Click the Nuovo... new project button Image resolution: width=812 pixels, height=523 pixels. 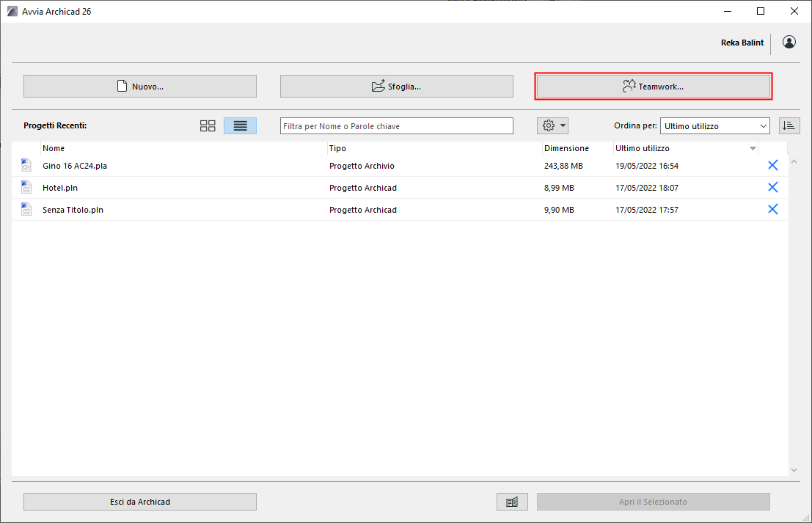140,86
